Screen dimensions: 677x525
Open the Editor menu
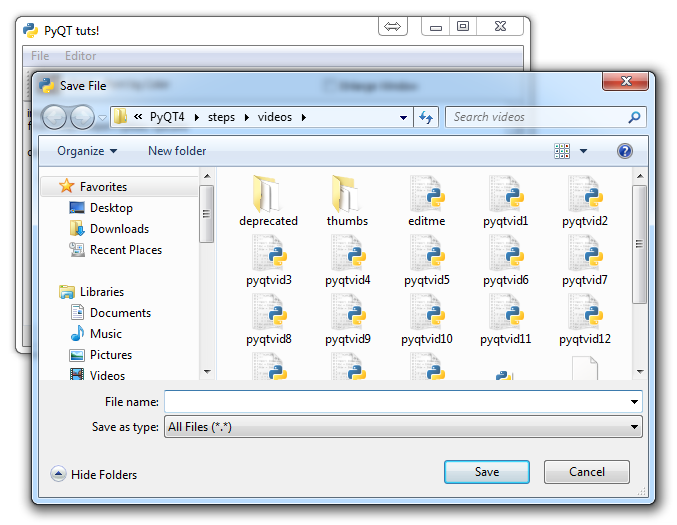click(x=81, y=56)
